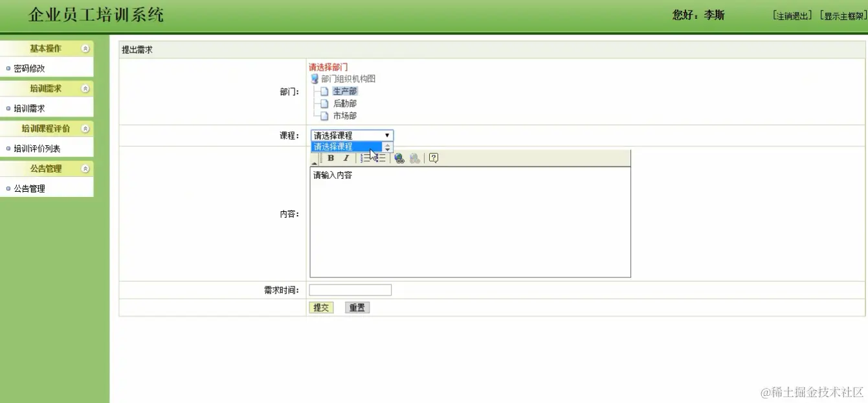Click the 提交 submit button
This screenshot has width=868, height=403.
click(321, 308)
